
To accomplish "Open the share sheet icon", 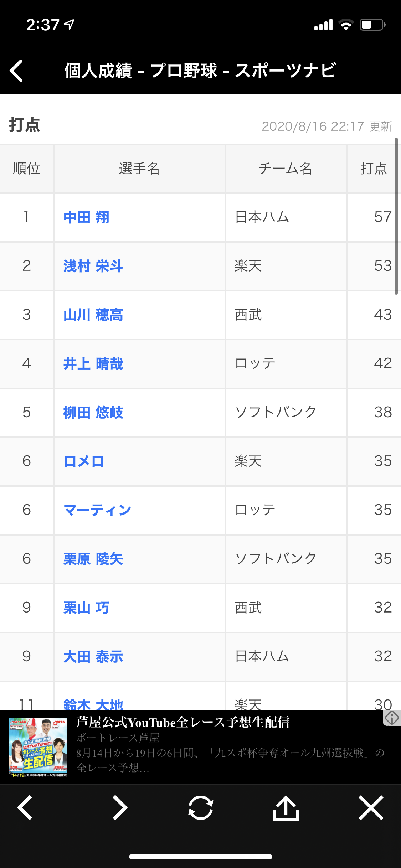I will (x=286, y=807).
